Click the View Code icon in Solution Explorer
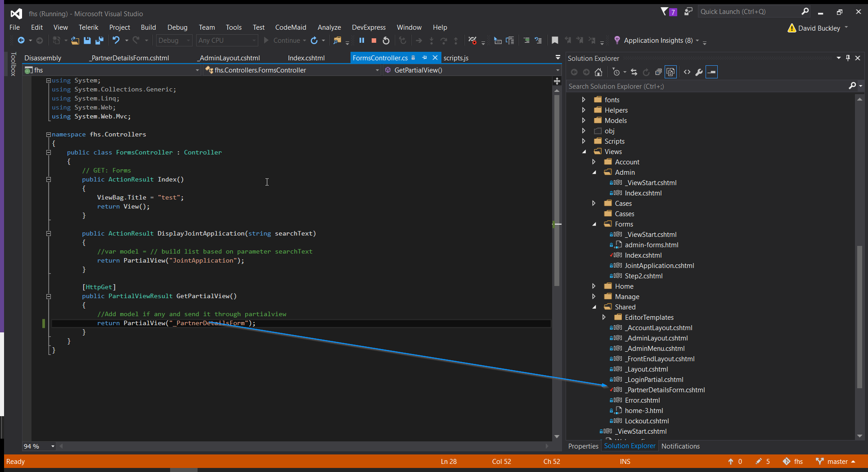The image size is (868, 472). click(687, 72)
